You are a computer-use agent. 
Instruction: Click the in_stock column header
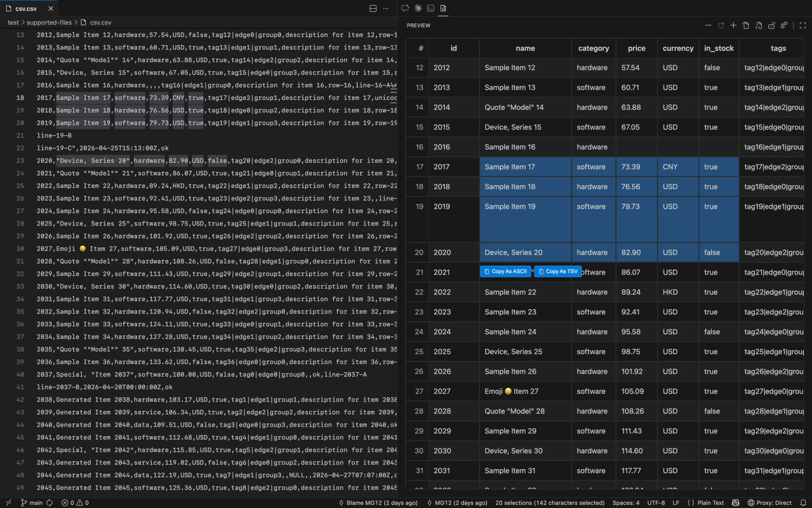(x=719, y=48)
